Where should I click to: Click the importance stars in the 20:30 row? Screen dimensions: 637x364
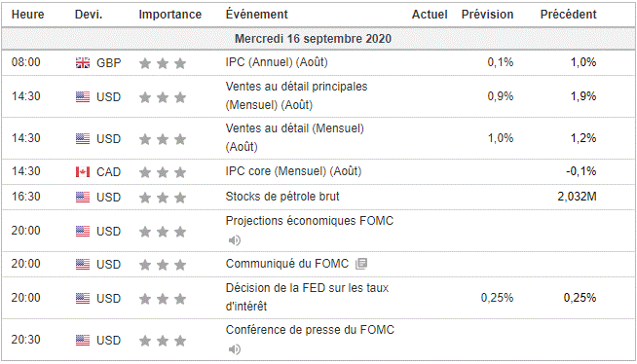click(x=163, y=341)
